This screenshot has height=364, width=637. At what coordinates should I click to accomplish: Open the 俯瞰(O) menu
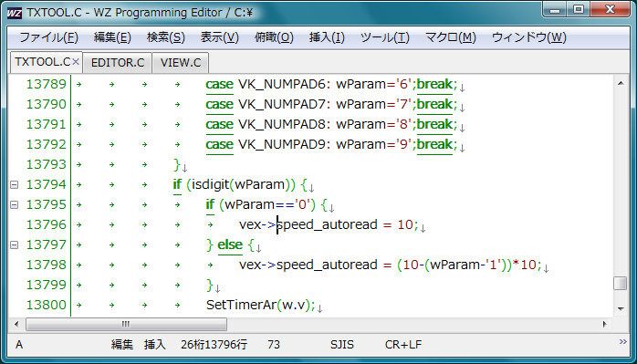point(274,37)
